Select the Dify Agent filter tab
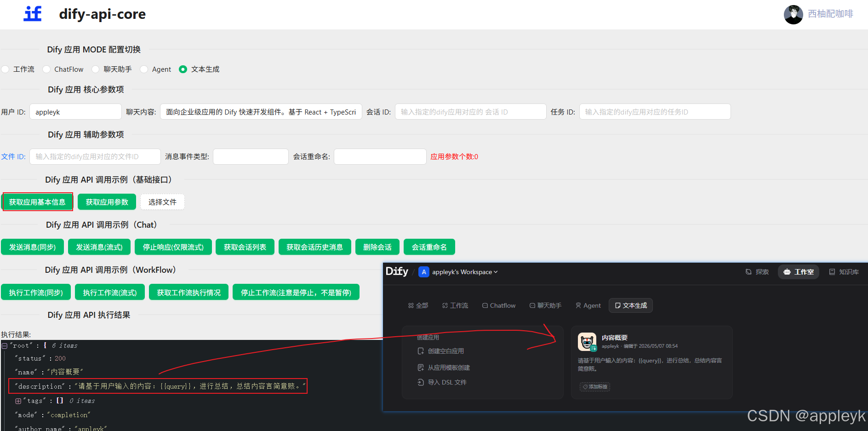 (x=588, y=305)
